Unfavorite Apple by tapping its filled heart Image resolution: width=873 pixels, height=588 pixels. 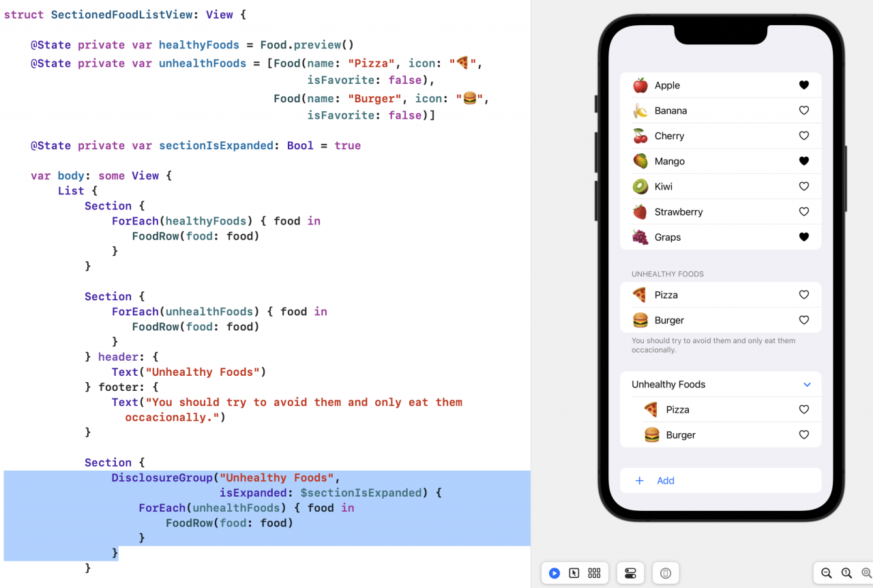coord(803,85)
